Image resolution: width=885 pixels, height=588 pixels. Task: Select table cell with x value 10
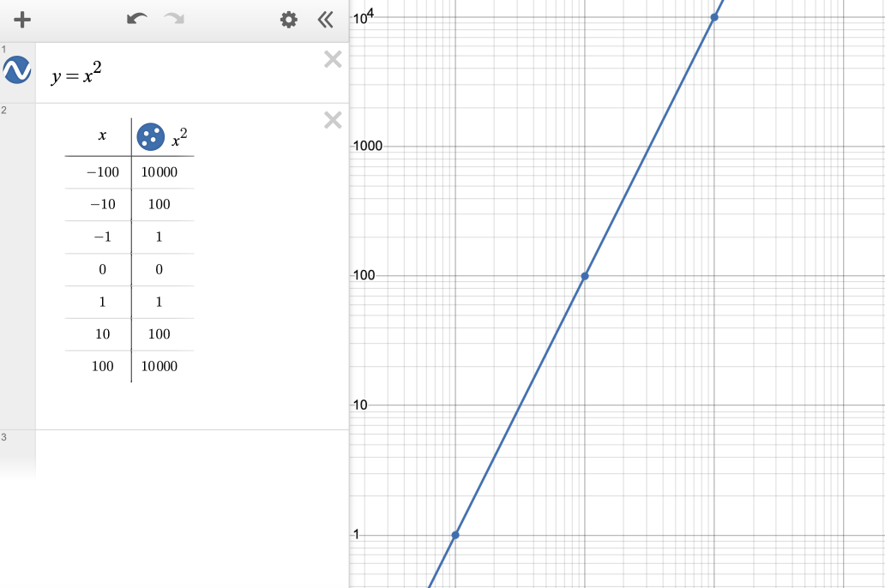click(x=102, y=334)
